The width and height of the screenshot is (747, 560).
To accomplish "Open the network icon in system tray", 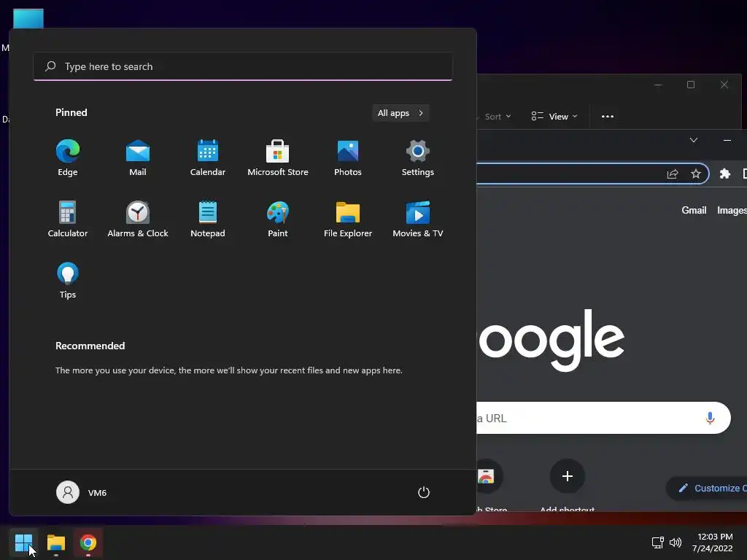I will 658,542.
